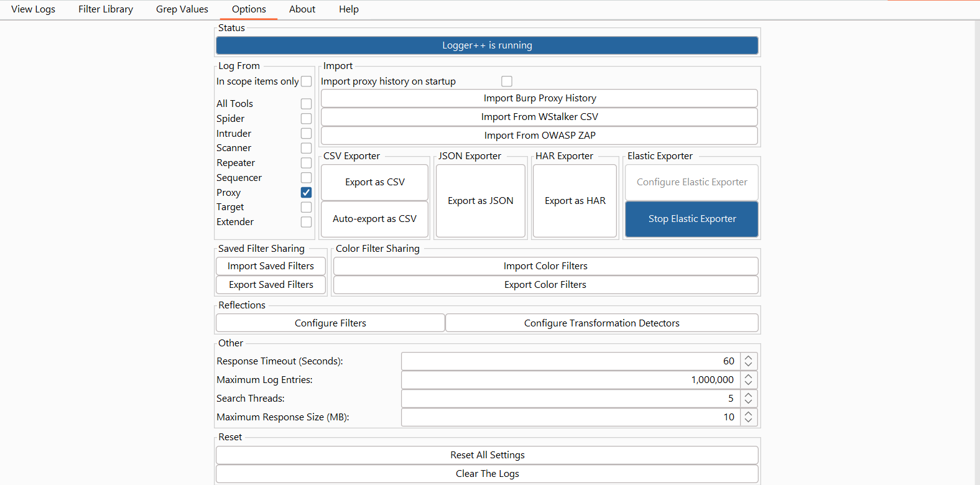Screen dimensions: 980x485
Task: Switch to the View Logs tab
Action: tap(33, 9)
